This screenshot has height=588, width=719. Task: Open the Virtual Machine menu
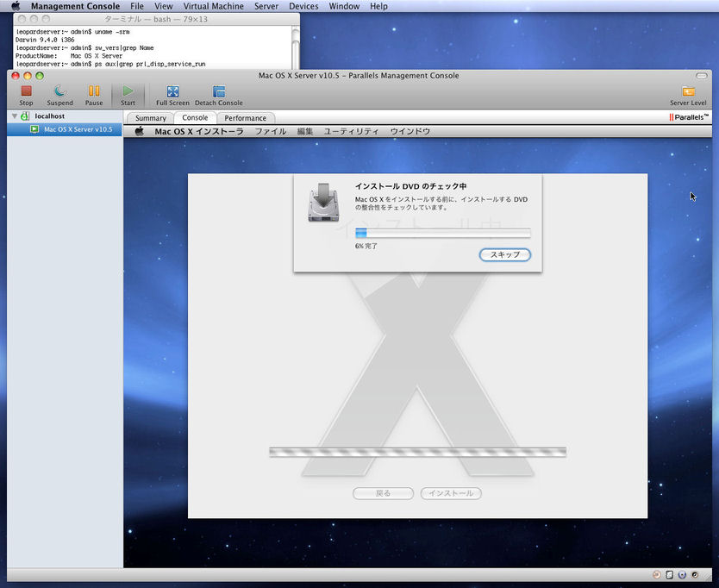point(214,6)
